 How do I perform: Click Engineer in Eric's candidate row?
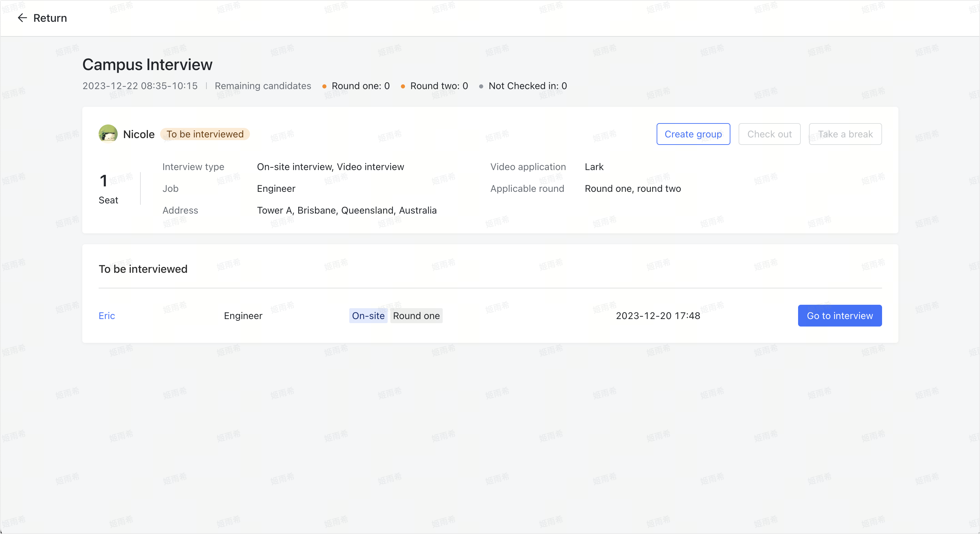pos(243,316)
